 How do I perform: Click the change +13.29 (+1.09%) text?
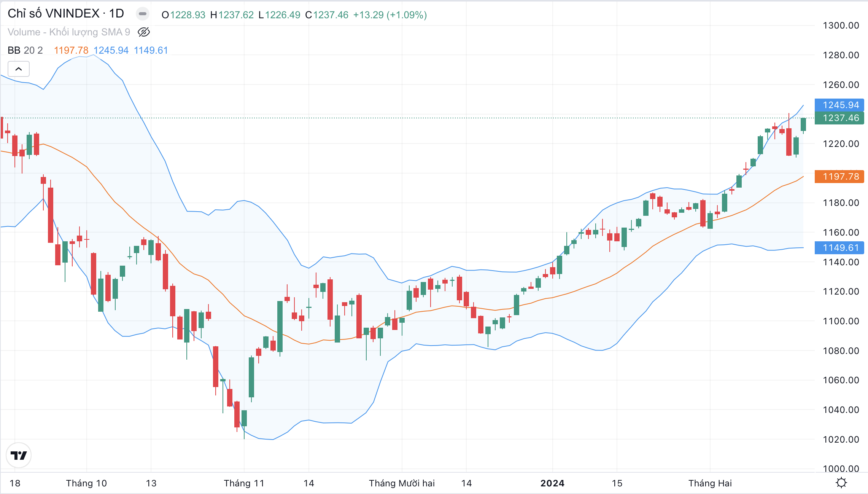(x=390, y=15)
